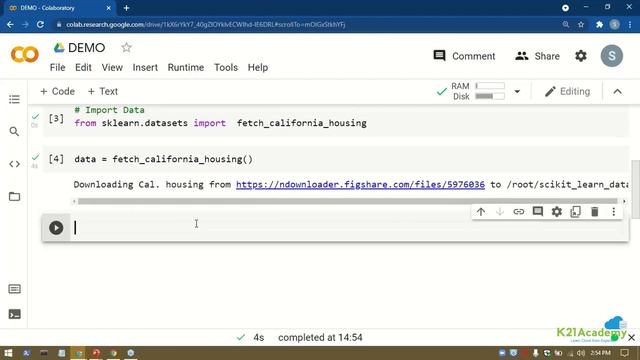Click the fetch_california_housing() code line

click(163, 159)
